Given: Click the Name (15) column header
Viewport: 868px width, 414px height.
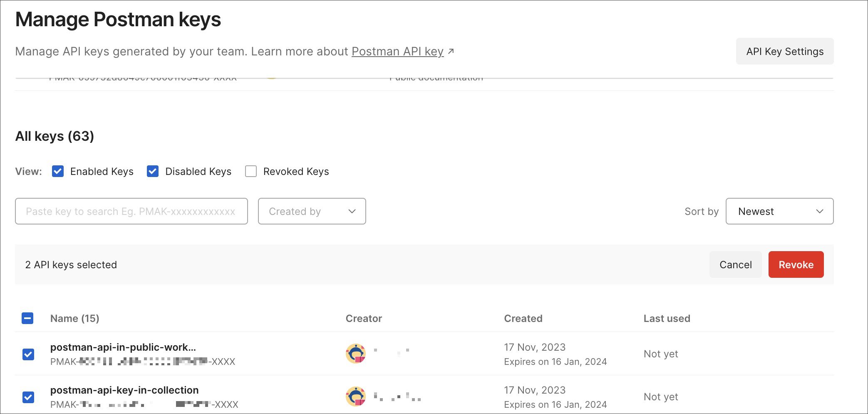Looking at the screenshot, I should (x=75, y=318).
